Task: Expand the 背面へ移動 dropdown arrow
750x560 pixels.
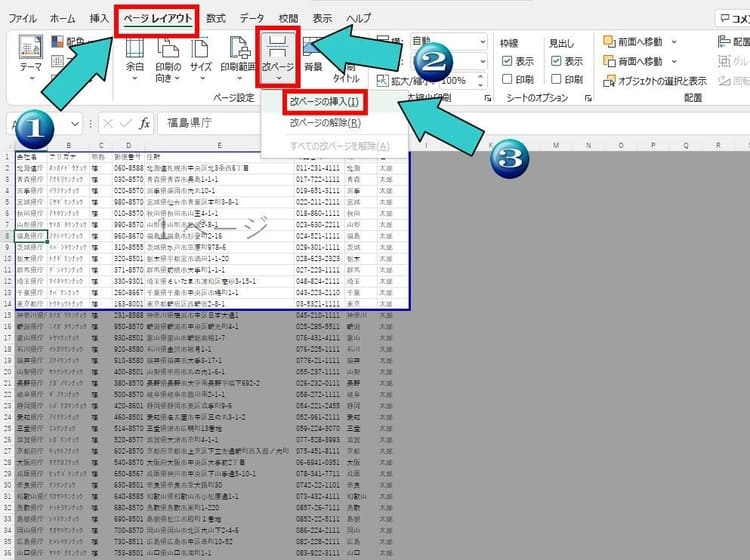Action: [x=673, y=61]
